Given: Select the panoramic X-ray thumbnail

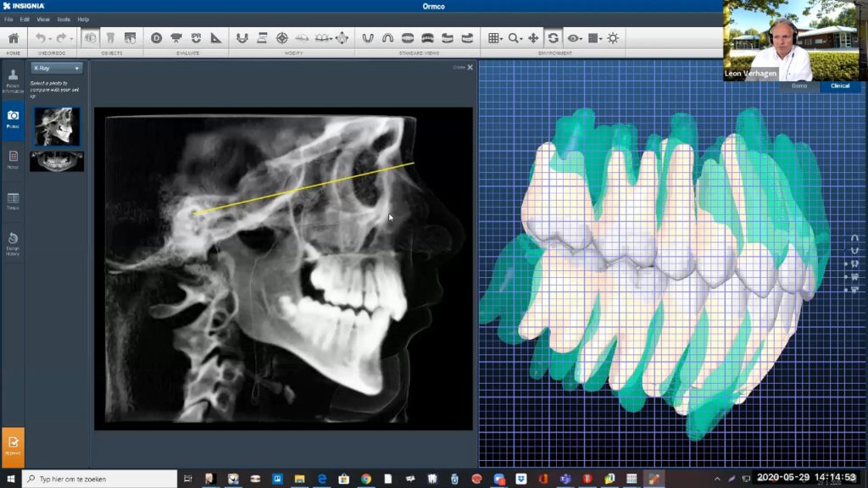Looking at the screenshot, I should tap(56, 161).
